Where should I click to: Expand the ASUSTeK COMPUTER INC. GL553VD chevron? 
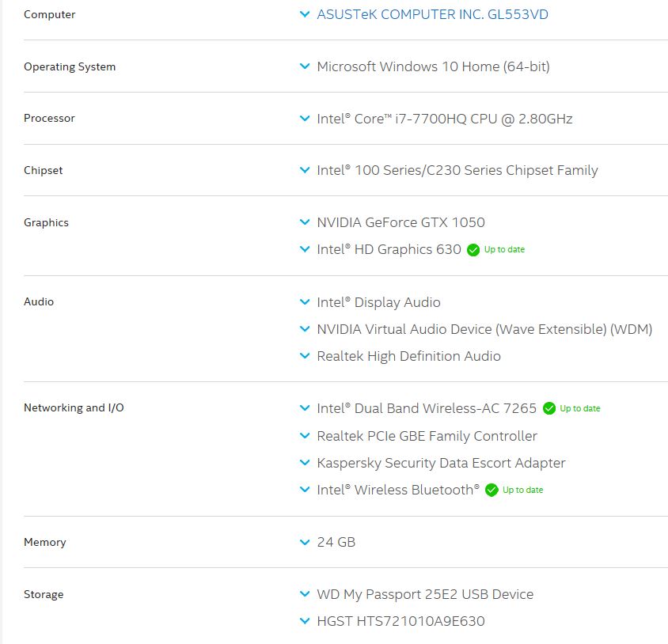(x=305, y=14)
